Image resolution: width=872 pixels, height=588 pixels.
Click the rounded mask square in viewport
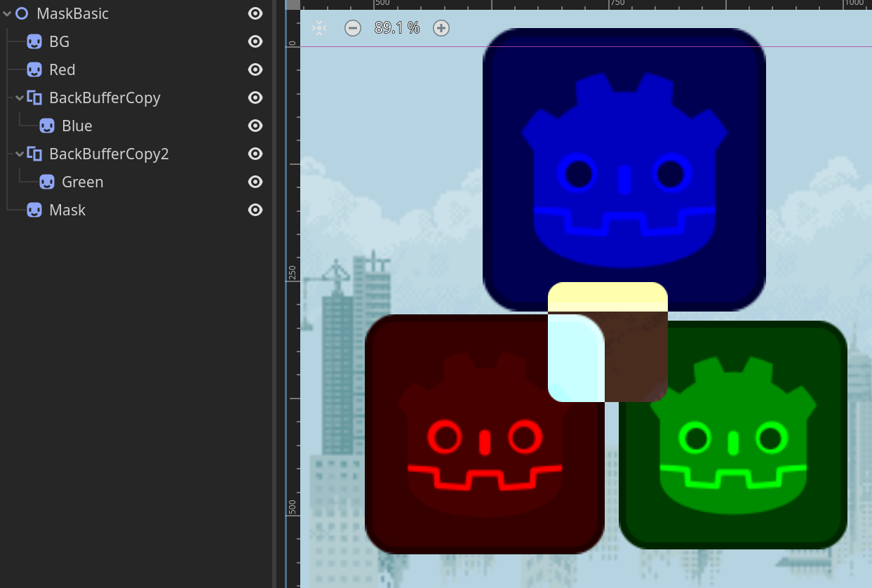608,342
